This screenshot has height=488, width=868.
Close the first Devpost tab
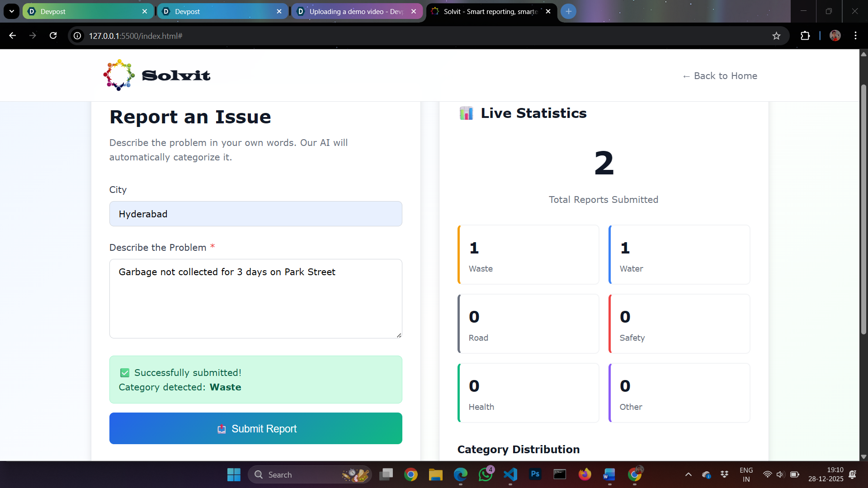(x=145, y=11)
